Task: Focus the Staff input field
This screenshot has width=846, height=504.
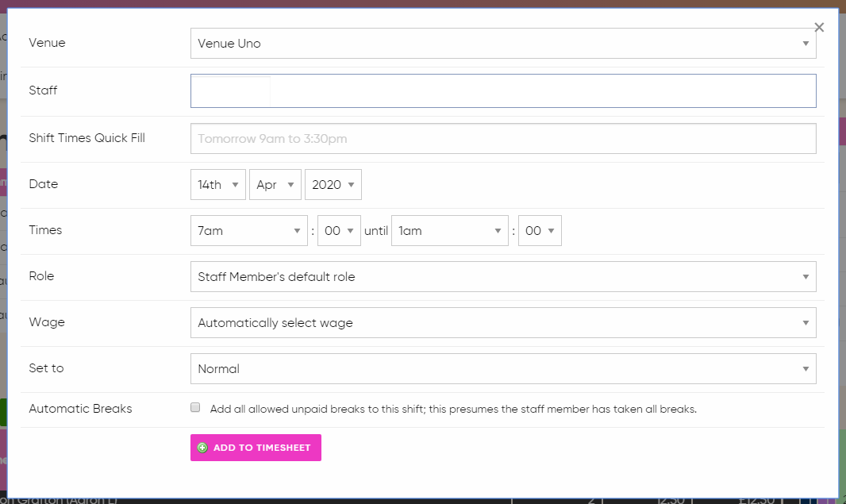Action: 503,90
